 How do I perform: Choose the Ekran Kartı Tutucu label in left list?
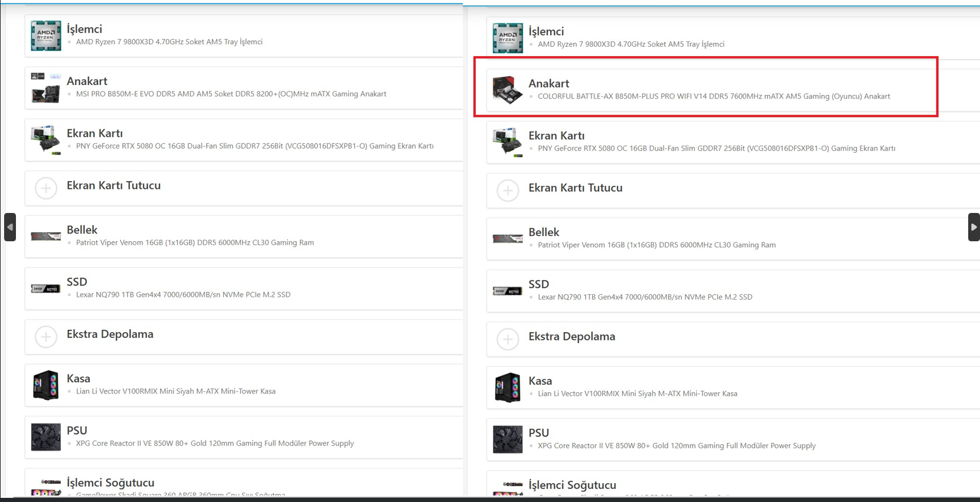coord(113,185)
